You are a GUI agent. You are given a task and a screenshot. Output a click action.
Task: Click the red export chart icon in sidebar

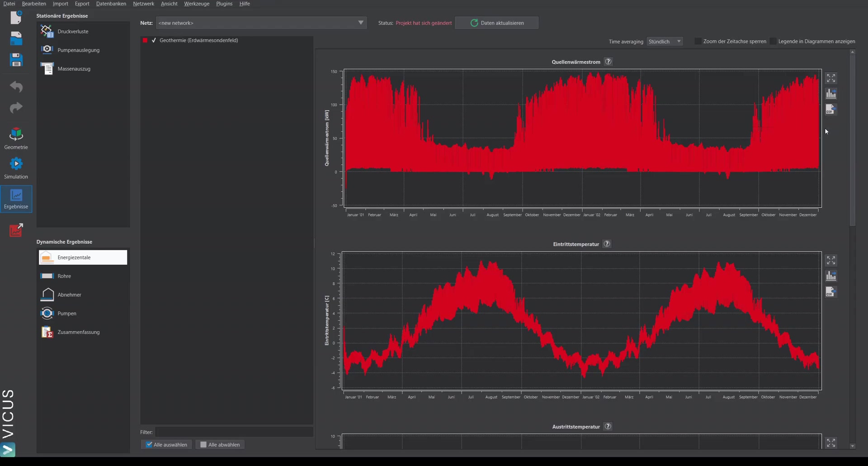click(x=16, y=230)
